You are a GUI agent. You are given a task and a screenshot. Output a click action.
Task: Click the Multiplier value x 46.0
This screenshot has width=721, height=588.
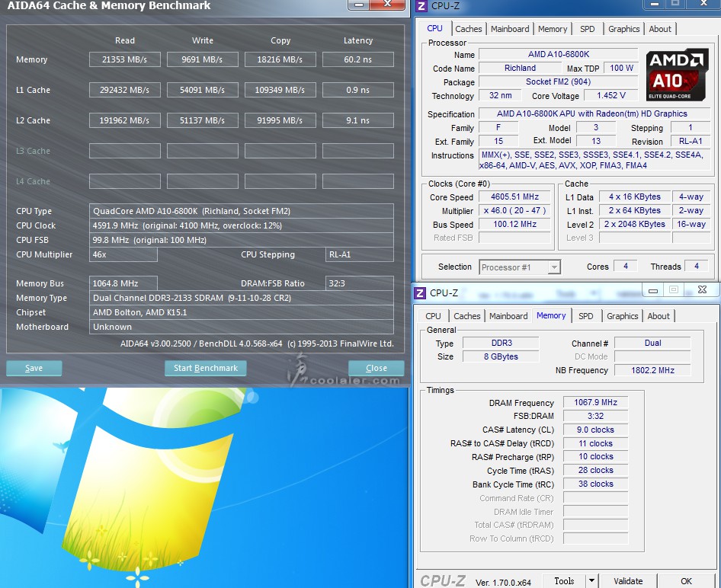(x=514, y=210)
